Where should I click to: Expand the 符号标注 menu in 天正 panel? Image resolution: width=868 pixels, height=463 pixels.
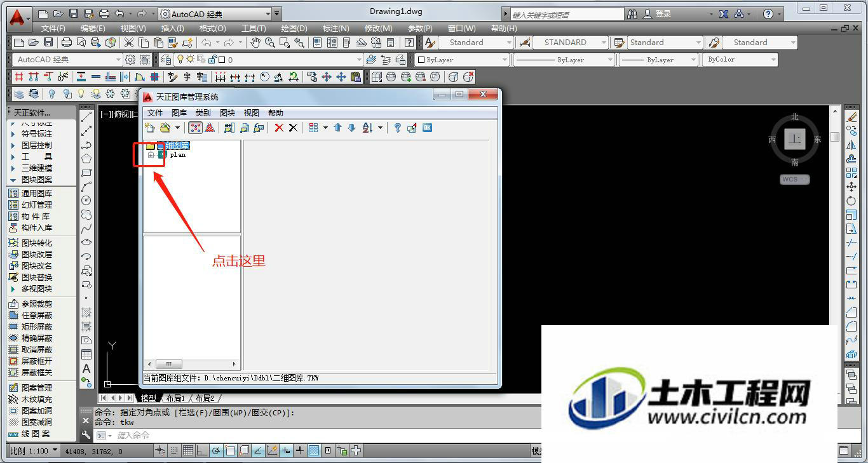(x=36, y=134)
